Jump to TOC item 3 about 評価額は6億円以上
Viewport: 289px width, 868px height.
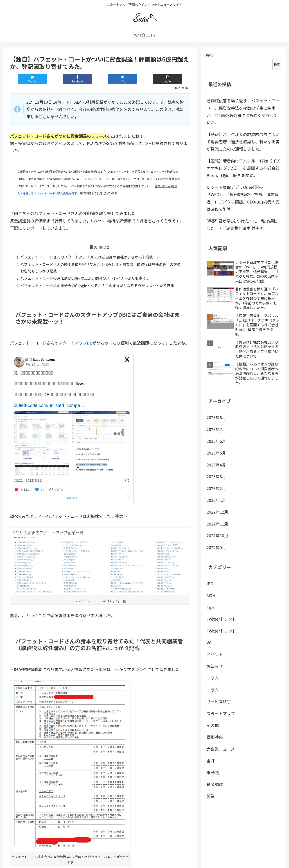[85, 278]
